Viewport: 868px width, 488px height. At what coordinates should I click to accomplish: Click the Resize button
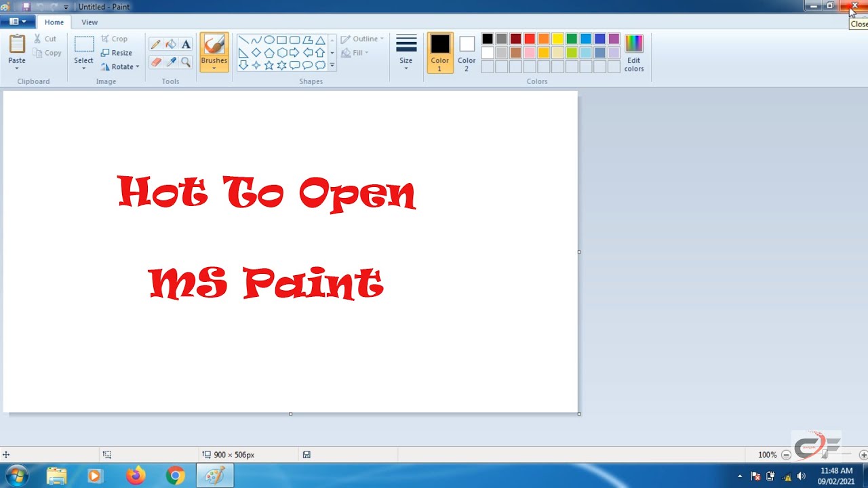pos(116,53)
